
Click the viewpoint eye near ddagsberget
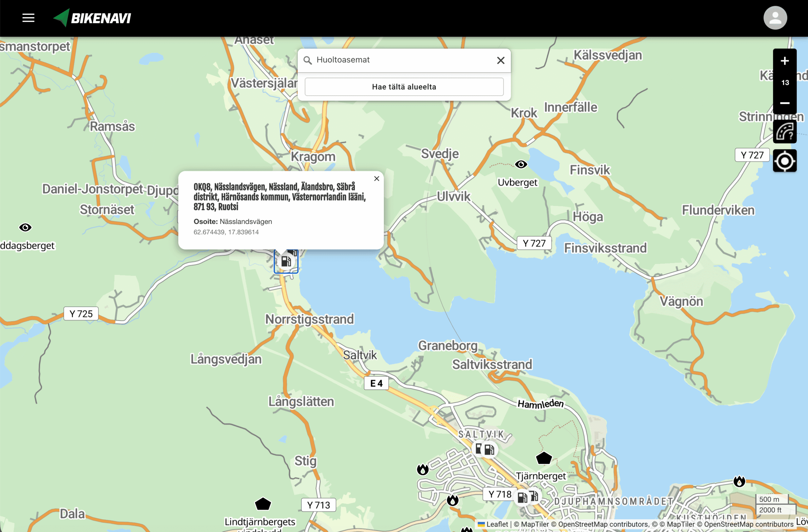click(x=25, y=227)
